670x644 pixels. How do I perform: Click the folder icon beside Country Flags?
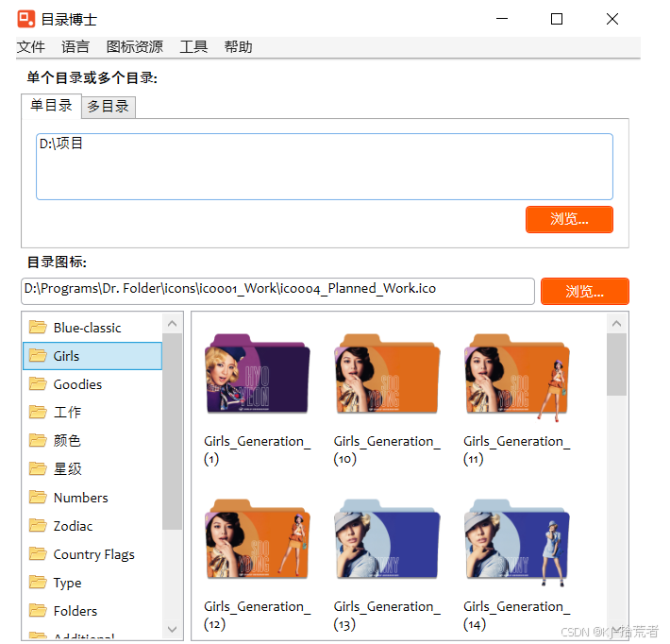click(38, 553)
